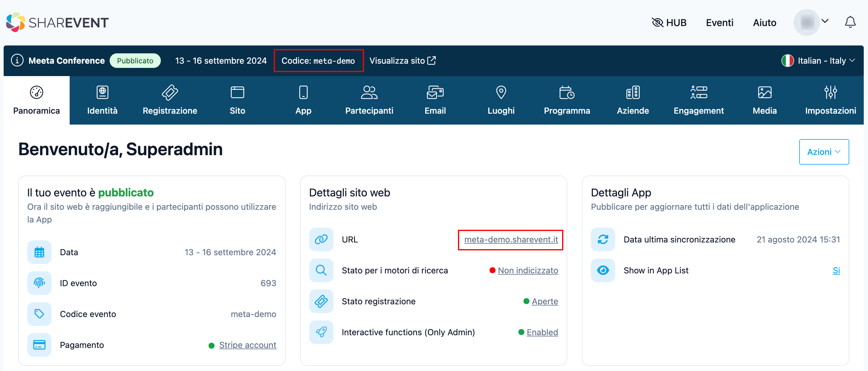Image resolution: width=868 pixels, height=371 pixels.
Task: Click the Engagement list icon
Action: (x=698, y=92)
